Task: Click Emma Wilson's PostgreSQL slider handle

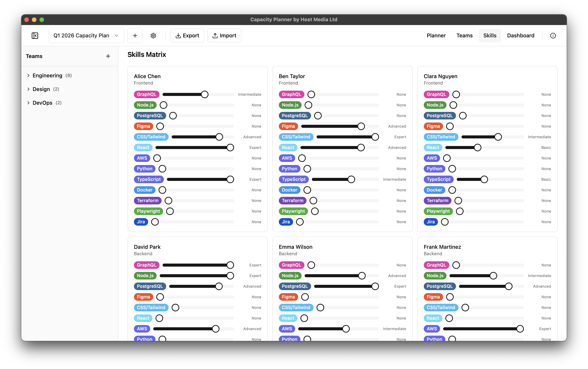Action: (375, 286)
